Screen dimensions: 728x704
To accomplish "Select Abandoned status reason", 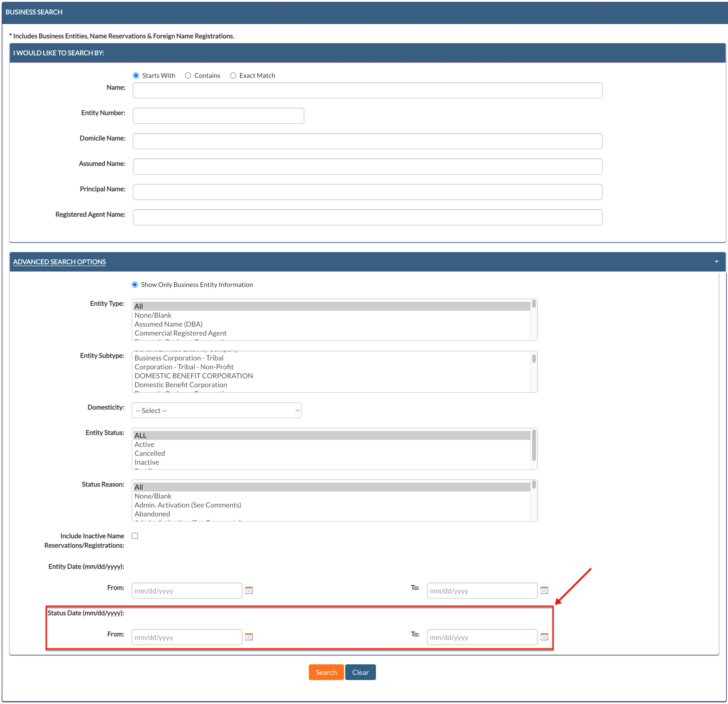I will pos(332,514).
